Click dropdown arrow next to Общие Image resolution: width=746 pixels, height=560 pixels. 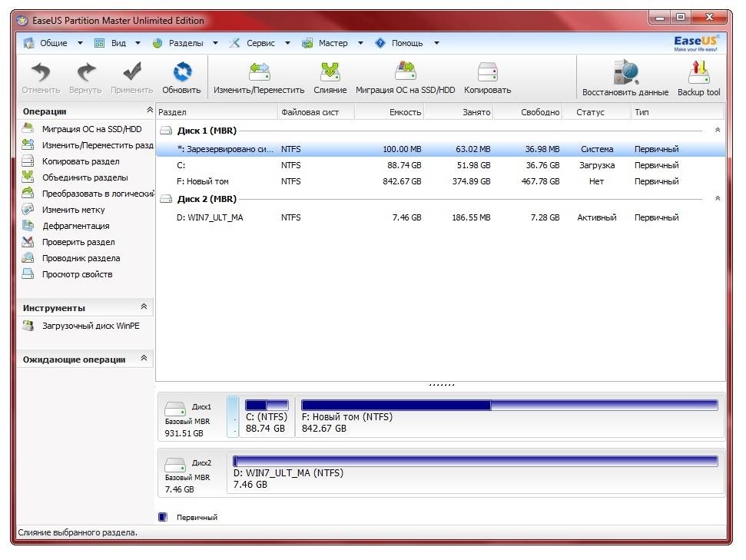[80, 43]
